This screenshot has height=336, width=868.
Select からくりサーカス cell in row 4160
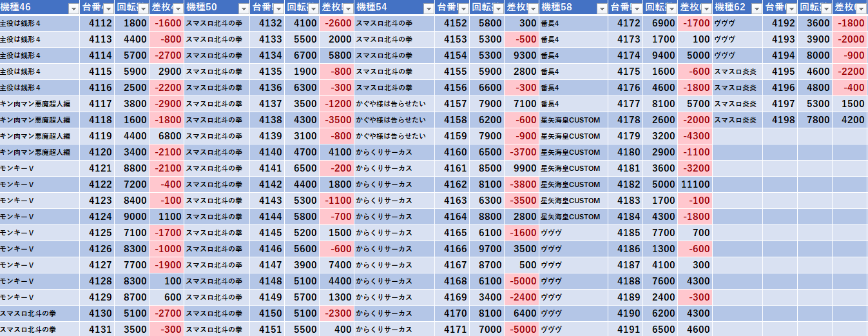pos(394,152)
